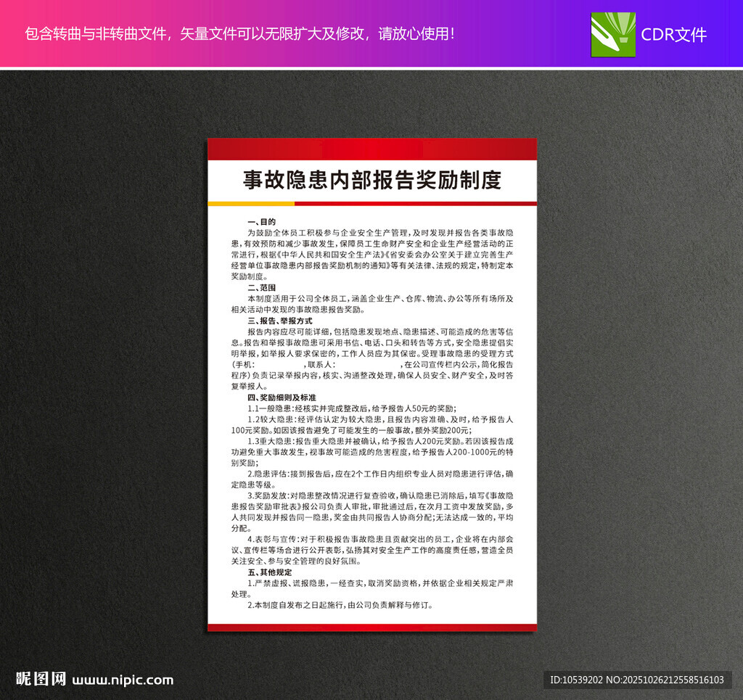Viewport: 743px width, 700px height.
Task: Select the heading '二、范围'
Action: click(x=261, y=287)
